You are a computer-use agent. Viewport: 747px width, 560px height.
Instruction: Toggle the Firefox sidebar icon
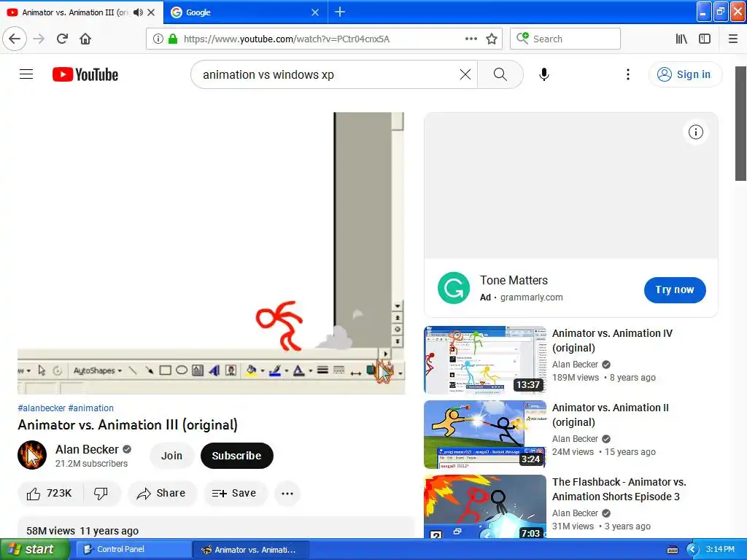click(705, 39)
